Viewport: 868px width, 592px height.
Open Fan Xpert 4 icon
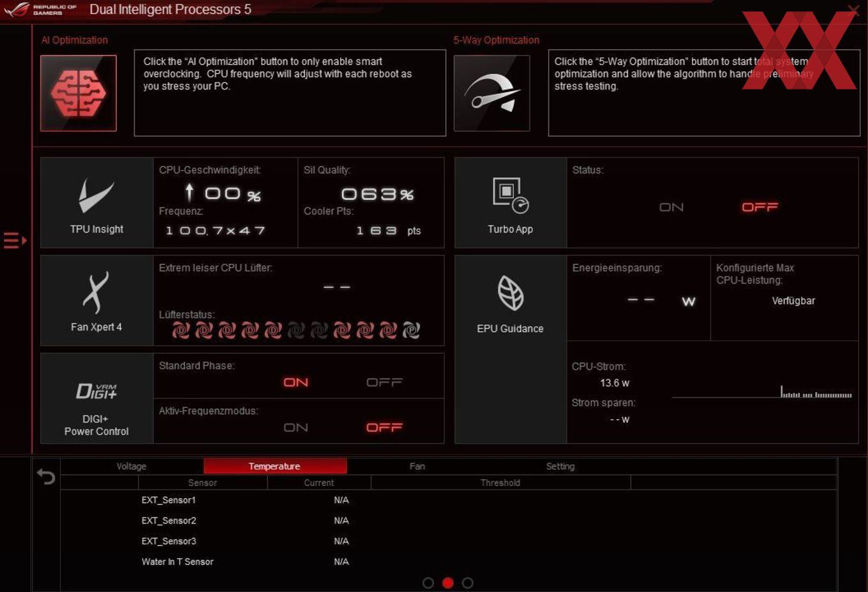coord(96,293)
